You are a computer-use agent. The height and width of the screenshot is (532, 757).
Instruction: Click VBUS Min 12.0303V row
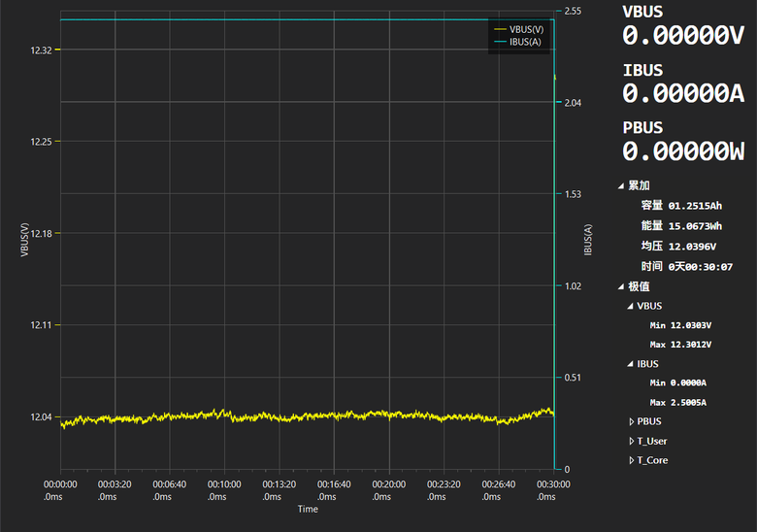click(x=680, y=325)
